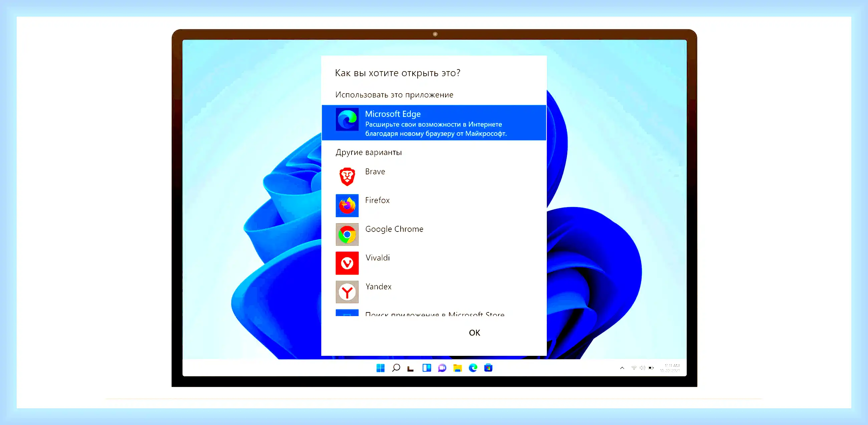Click the battery status tray icon
The image size is (868, 425).
coord(651,368)
